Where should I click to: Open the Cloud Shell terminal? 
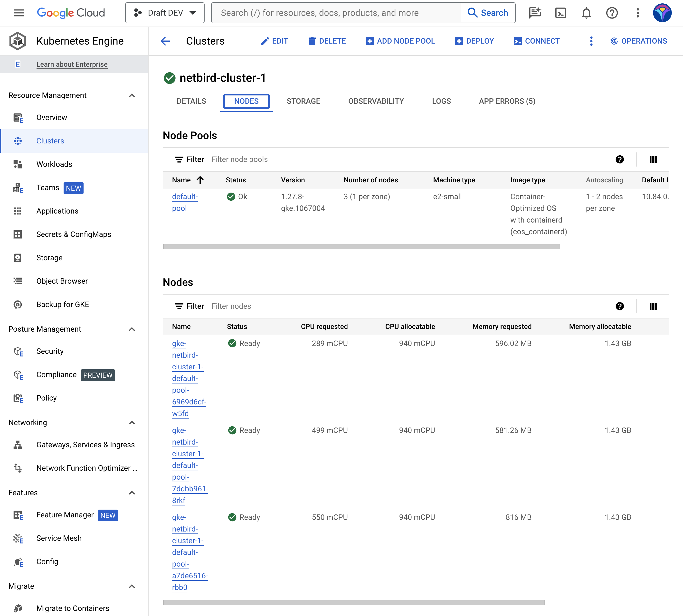pyautogui.click(x=560, y=13)
